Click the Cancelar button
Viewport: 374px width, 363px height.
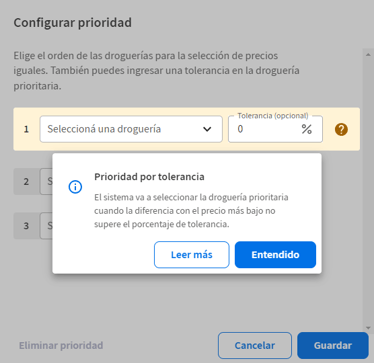[x=255, y=345]
